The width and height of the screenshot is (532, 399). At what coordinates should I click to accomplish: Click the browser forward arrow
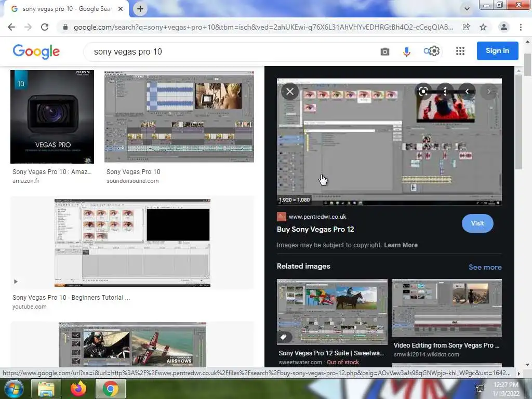28,27
